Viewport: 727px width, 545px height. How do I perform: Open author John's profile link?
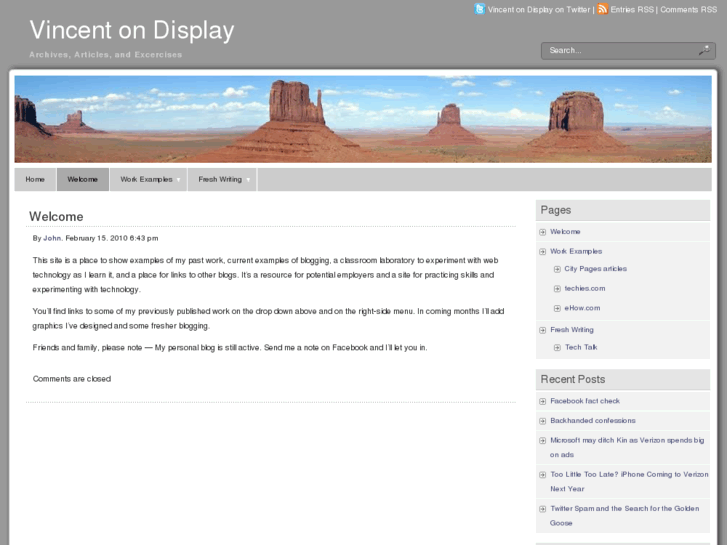[x=52, y=238]
